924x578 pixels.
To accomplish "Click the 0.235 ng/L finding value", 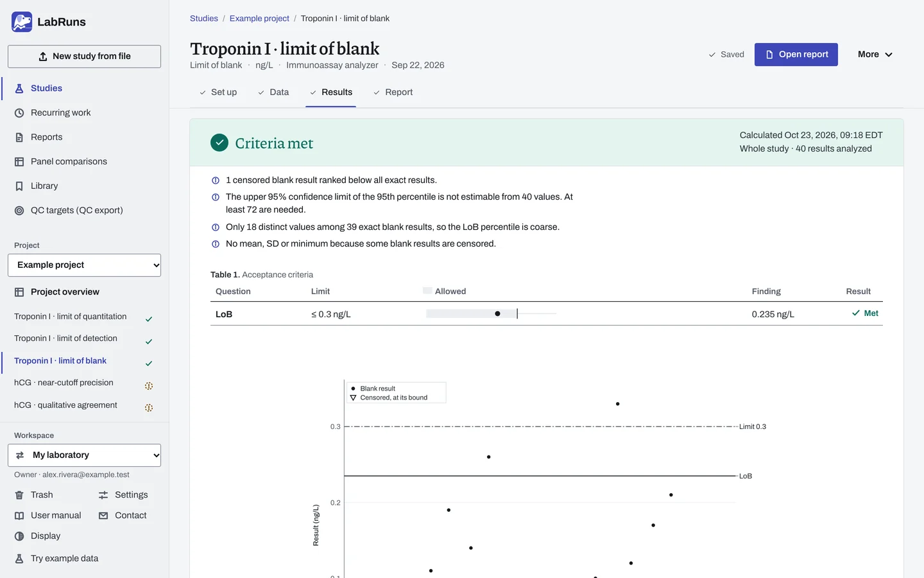I will click(773, 315).
